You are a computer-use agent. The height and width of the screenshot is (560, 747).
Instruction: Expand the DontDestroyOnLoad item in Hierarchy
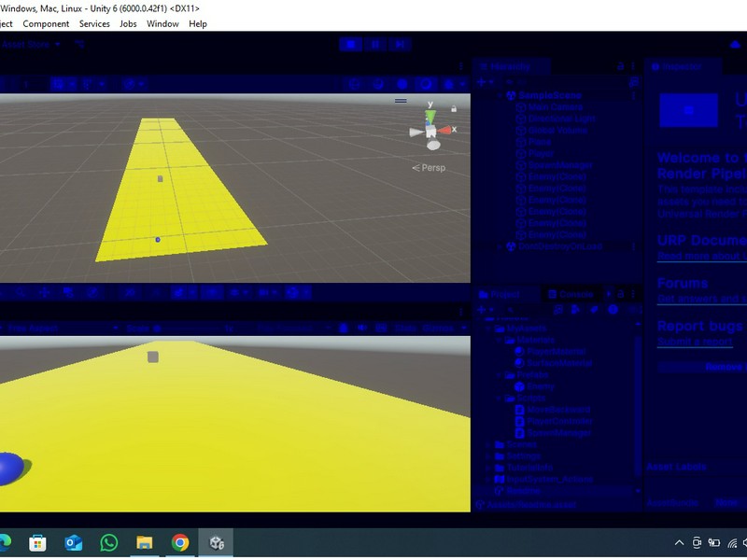click(x=500, y=246)
